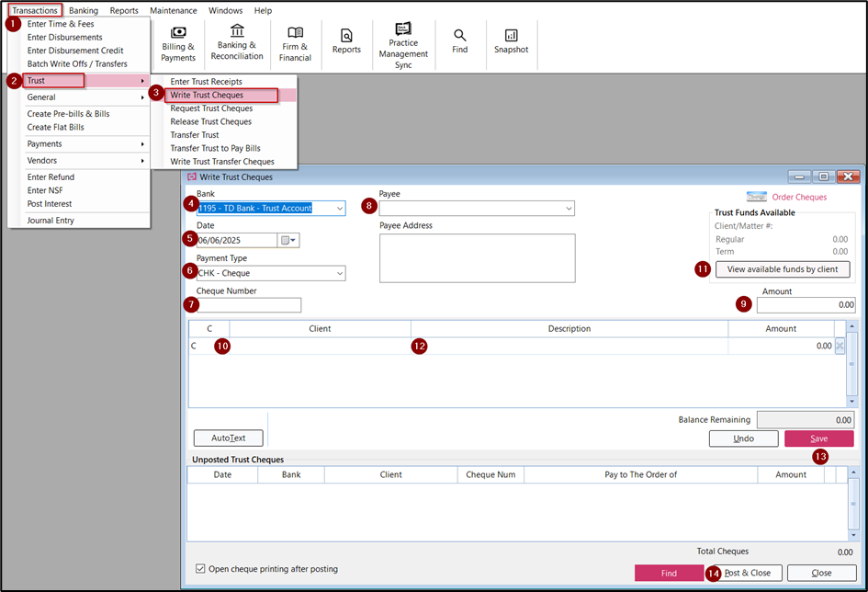Click View available funds by client

783,269
